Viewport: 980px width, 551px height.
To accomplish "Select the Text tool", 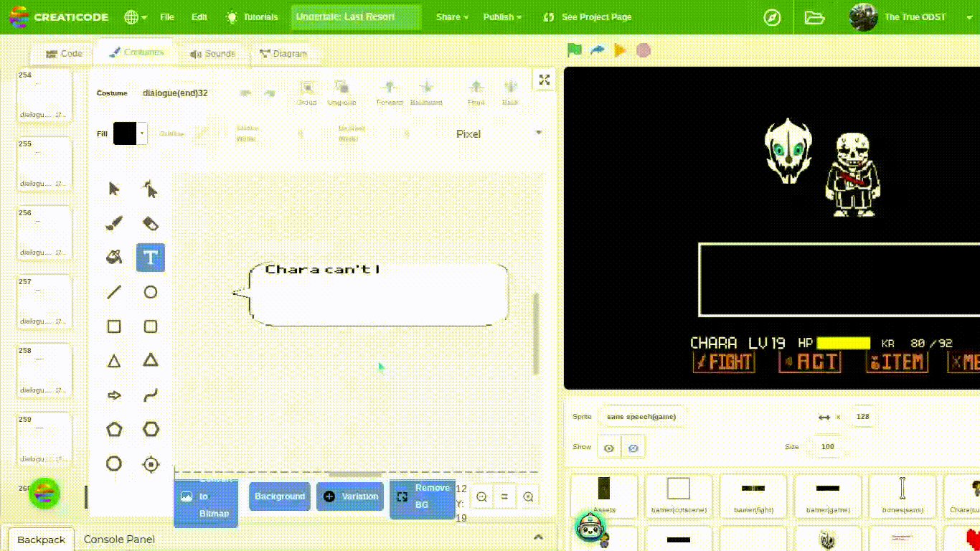I will pos(151,258).
